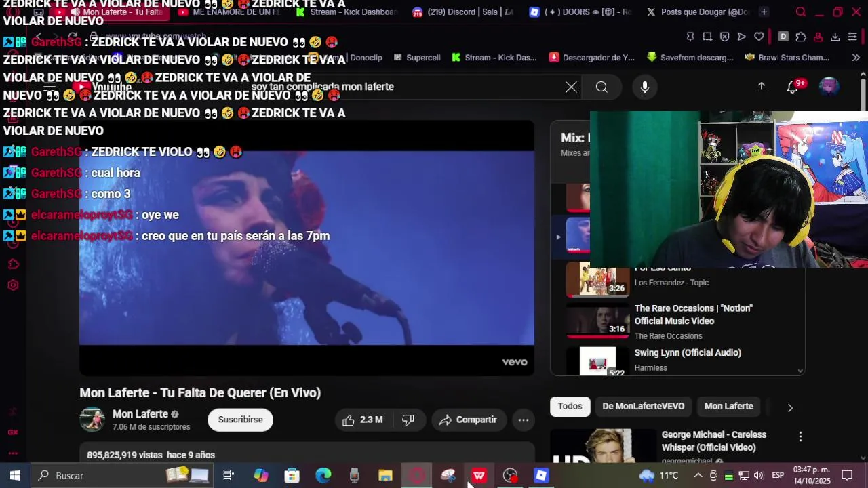Open browser downloads icon in toolbar

835,37
